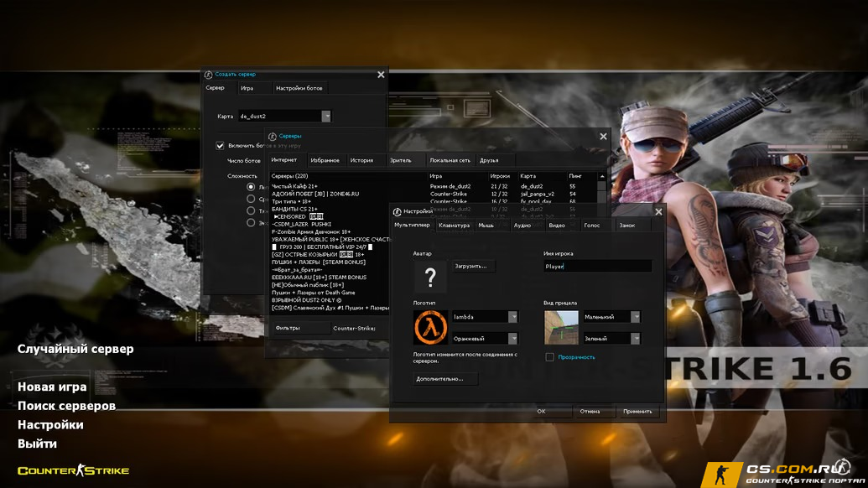The width and height of the screenshot is (868, 488).
Task: Select the first Сложность radio button
Action: click(x=251, y=187)
